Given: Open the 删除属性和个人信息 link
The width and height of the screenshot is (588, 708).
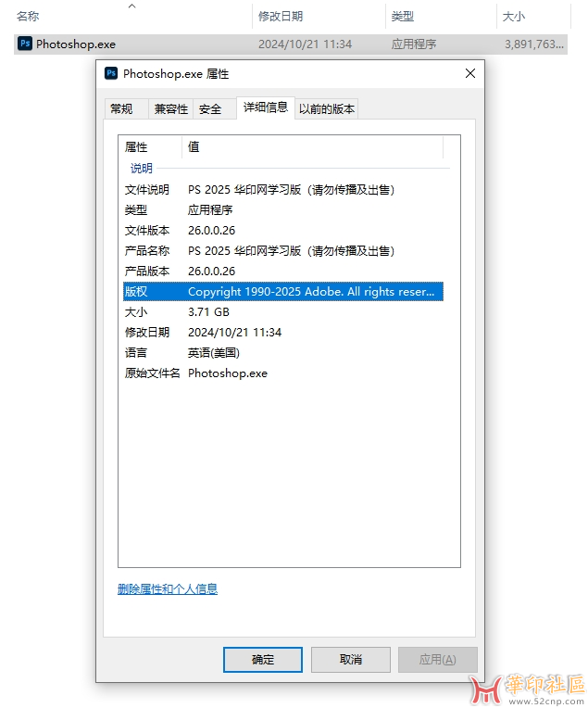Looking at the screenshot, I should (x=168, y=588).
